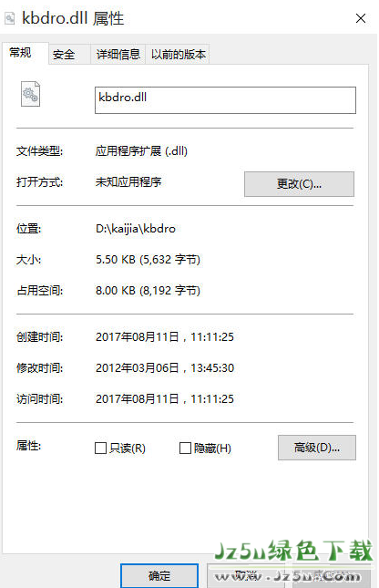
Task: Click the 修改时间 date value
Action: point(165,368)
